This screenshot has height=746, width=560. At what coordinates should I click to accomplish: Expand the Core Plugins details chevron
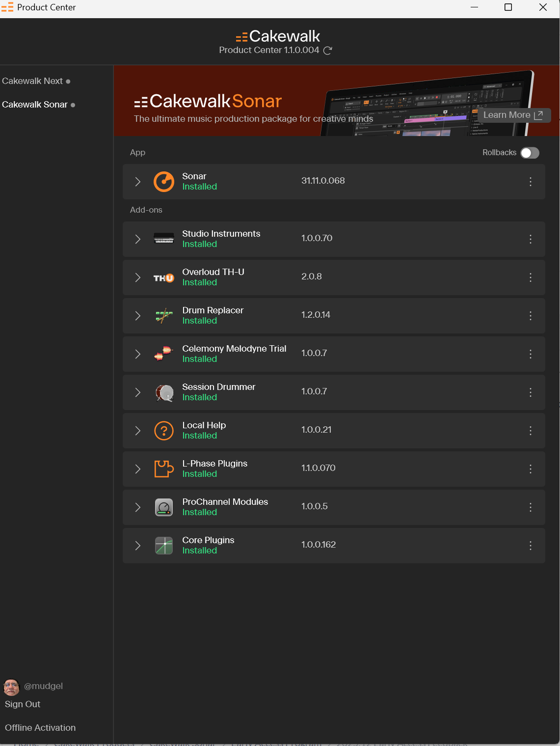(x=138, y=546)
